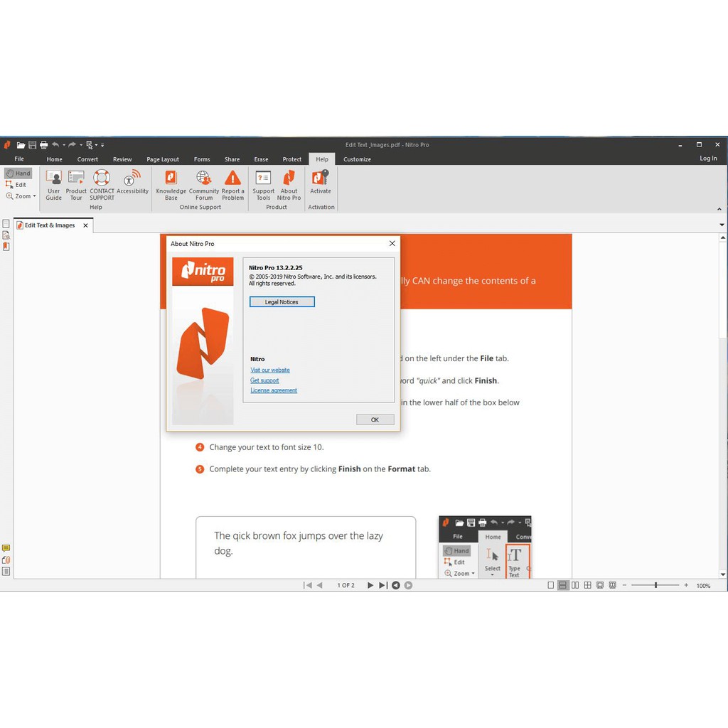
Task: Switch to the Edit tool
Action: click(16, 185)
